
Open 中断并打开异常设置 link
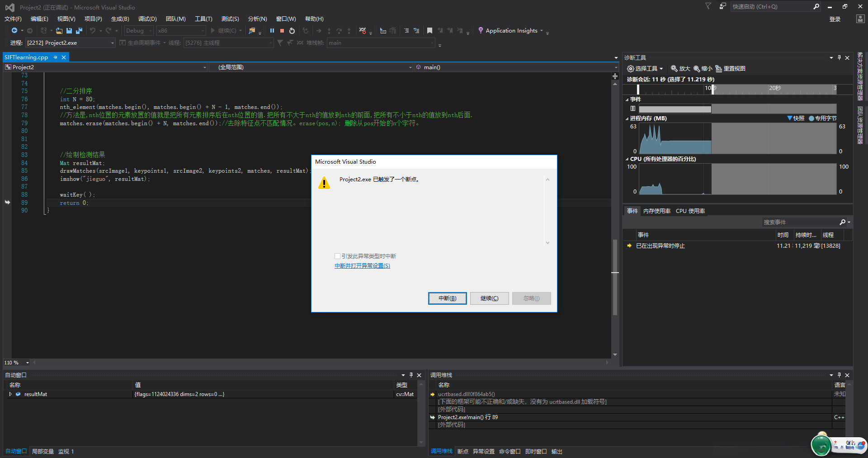(x=362, y=266)
